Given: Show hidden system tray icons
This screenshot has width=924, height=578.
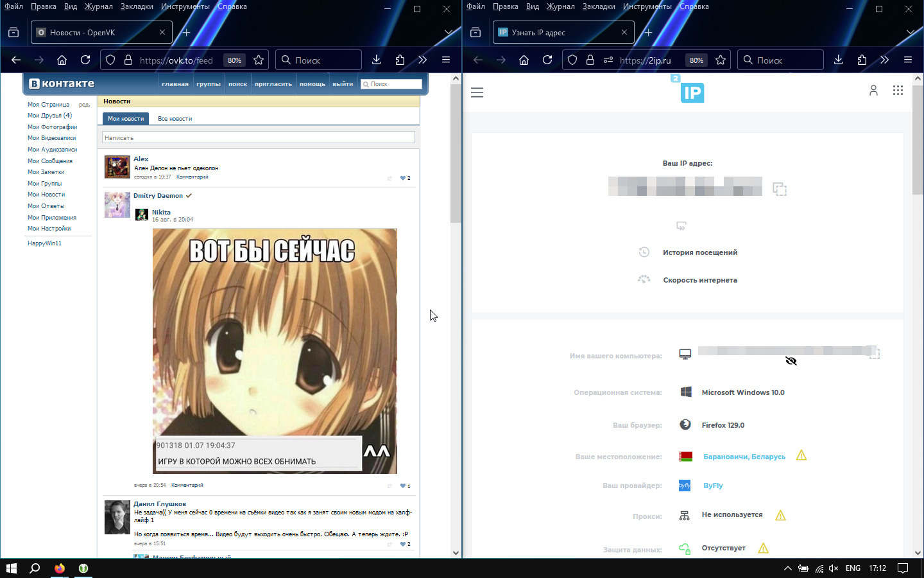Looking at the screenshot, I should click(x=787, y=568).
